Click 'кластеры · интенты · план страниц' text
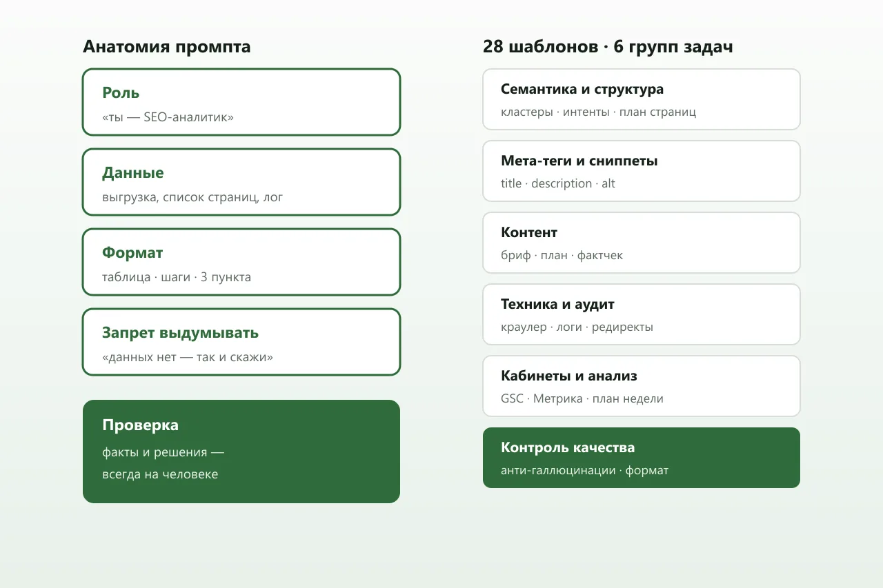The width and height of the screenshot is (883, 588). [x=598, y=112]
